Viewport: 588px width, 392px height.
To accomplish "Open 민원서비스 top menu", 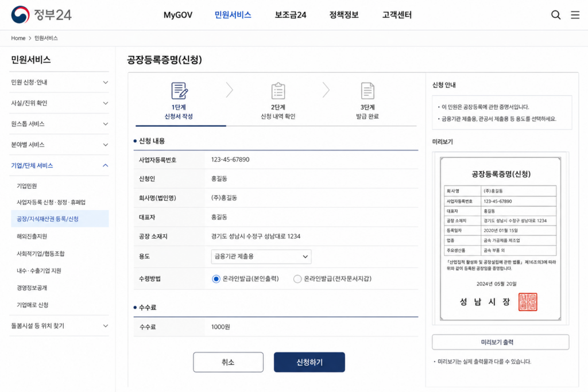I will (x=233, y=15).
